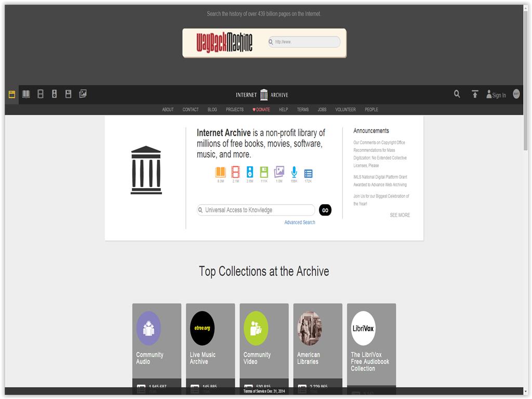Open the Audio speaker icon in the navigation bar
Screen dimensions: 532x399
[54, 94]
